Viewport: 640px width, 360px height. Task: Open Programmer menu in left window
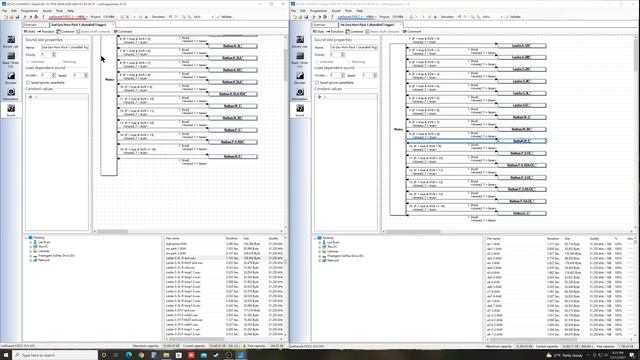(x=29, y=11)
